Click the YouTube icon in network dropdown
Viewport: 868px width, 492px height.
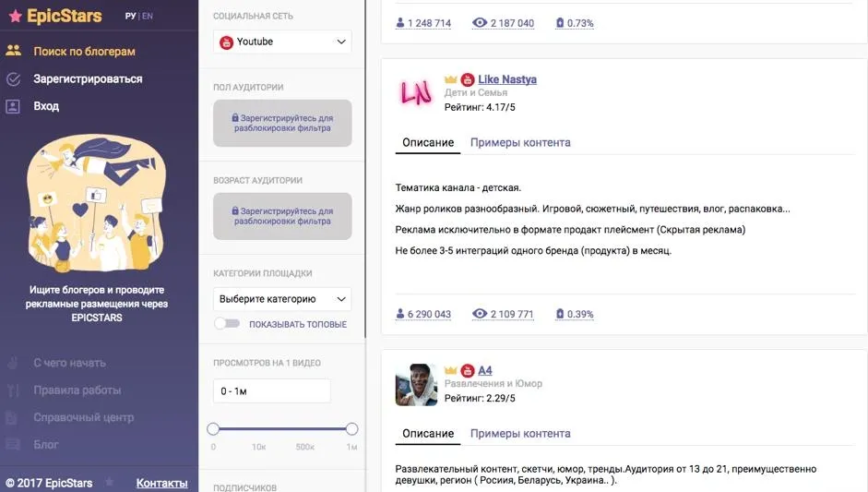226,42
